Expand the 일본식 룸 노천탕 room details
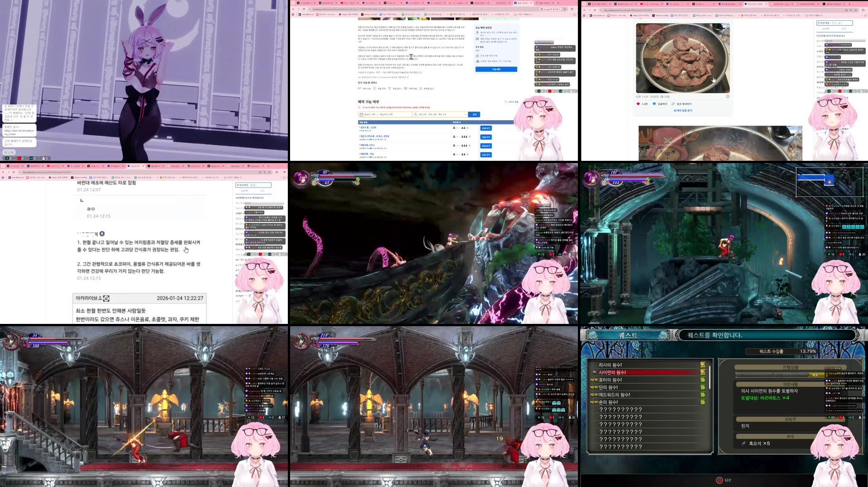Screen dimensions: 868x487 (368, 127)
